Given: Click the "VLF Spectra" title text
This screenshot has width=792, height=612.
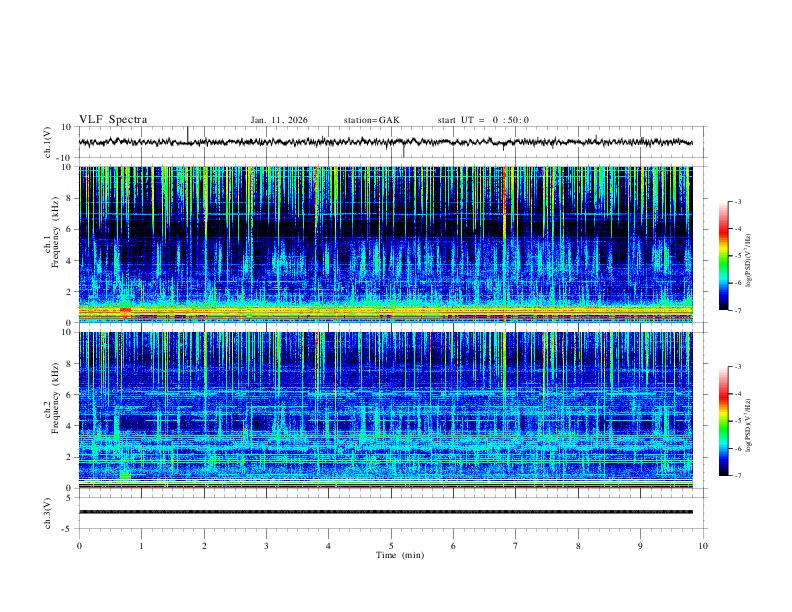Looking at the screenshot, I should [113, 120].
